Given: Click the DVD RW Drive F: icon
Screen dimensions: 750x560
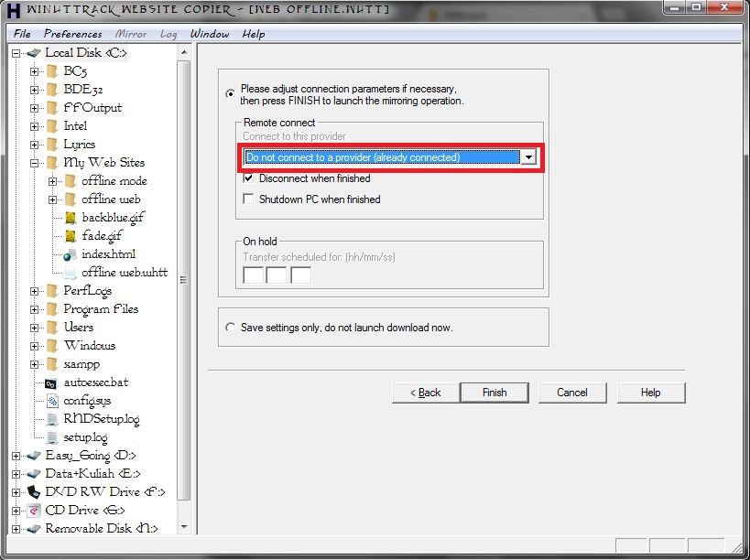Looking at the screenshot, I should click(34, 492).
